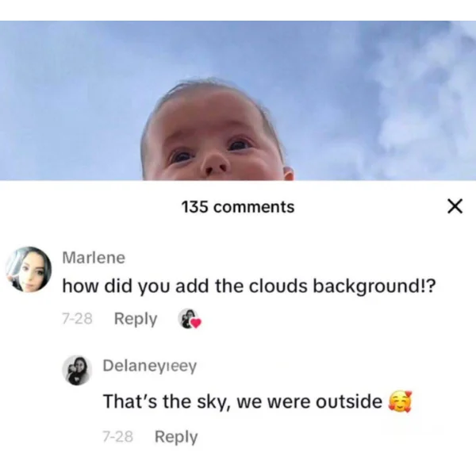Tap the Delaneyieey username

pyautogui.click(x=150, y=366)
